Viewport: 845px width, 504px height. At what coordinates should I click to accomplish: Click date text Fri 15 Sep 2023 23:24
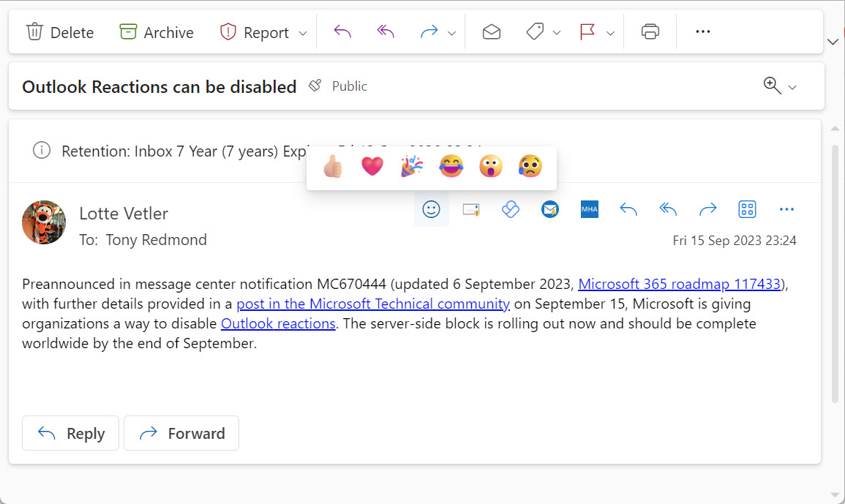click(x=734, y=241)
